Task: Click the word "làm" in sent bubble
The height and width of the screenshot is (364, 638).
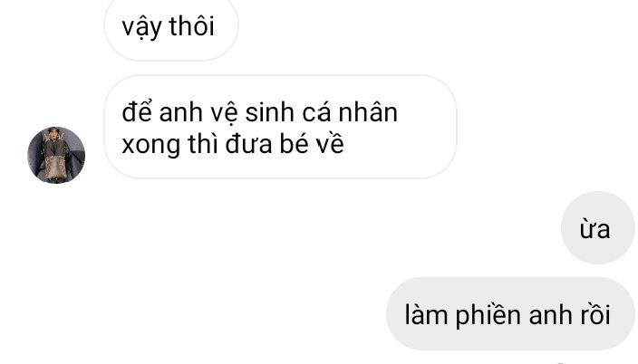Action: (x=426, y=314)
